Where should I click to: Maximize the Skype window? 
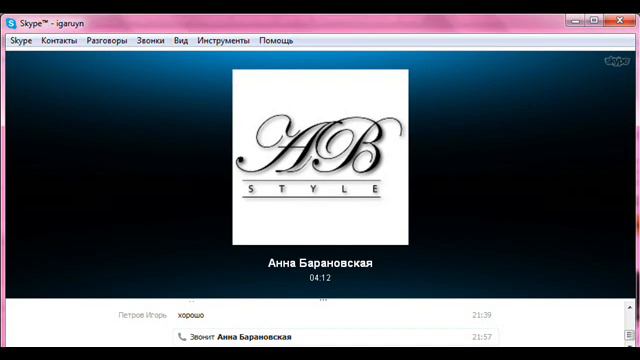pos(594,20)
